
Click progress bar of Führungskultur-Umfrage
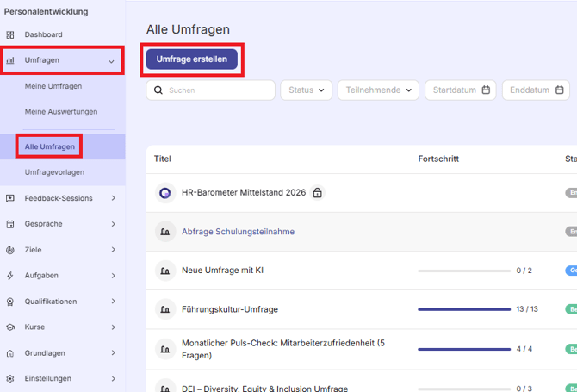click(x=464, y=309)
